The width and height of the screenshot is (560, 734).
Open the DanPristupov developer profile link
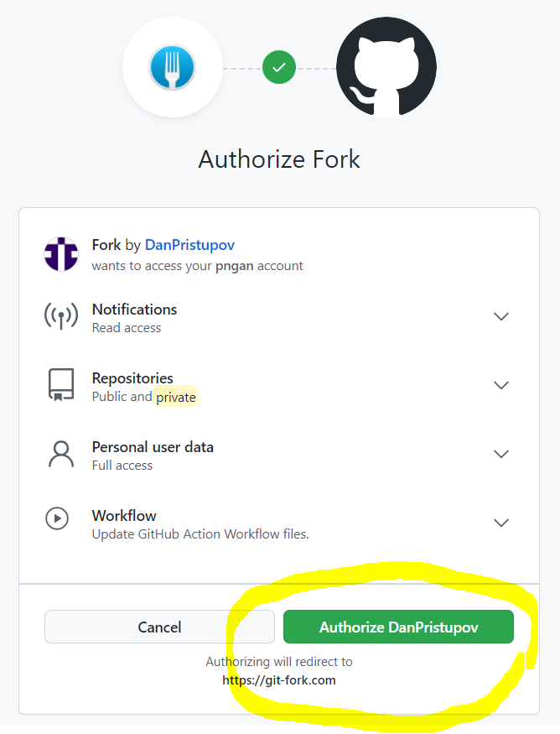tap(189, 244)
